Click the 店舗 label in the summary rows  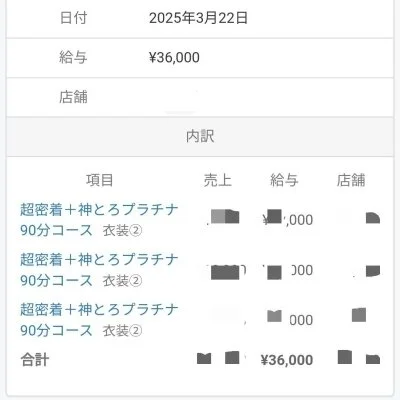[x=73, y=97]
